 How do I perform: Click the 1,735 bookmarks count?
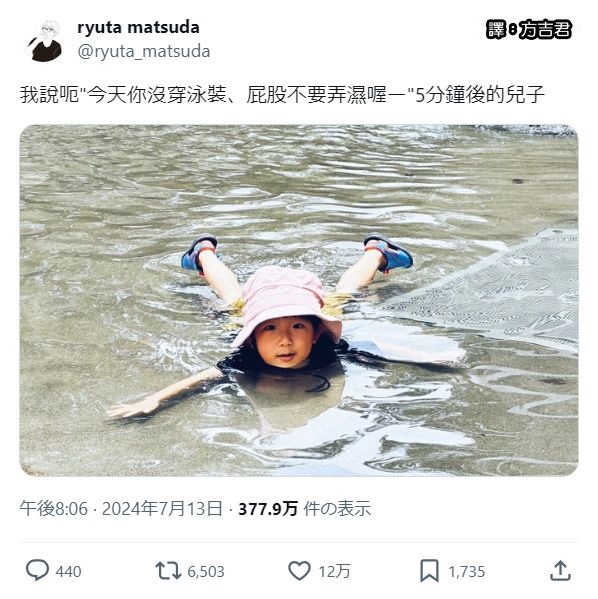467,571
